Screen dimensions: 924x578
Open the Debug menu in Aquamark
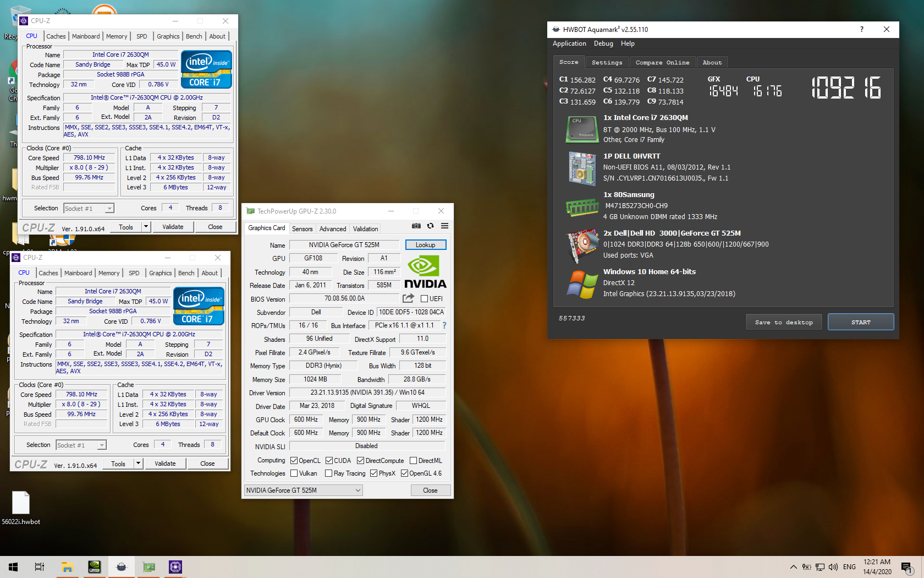(603, 43)
